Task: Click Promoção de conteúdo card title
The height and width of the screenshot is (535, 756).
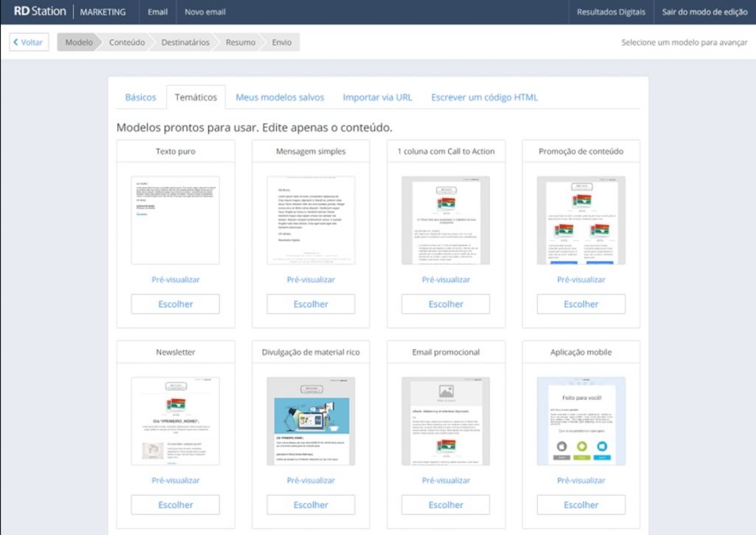Action: pos(581,151)
